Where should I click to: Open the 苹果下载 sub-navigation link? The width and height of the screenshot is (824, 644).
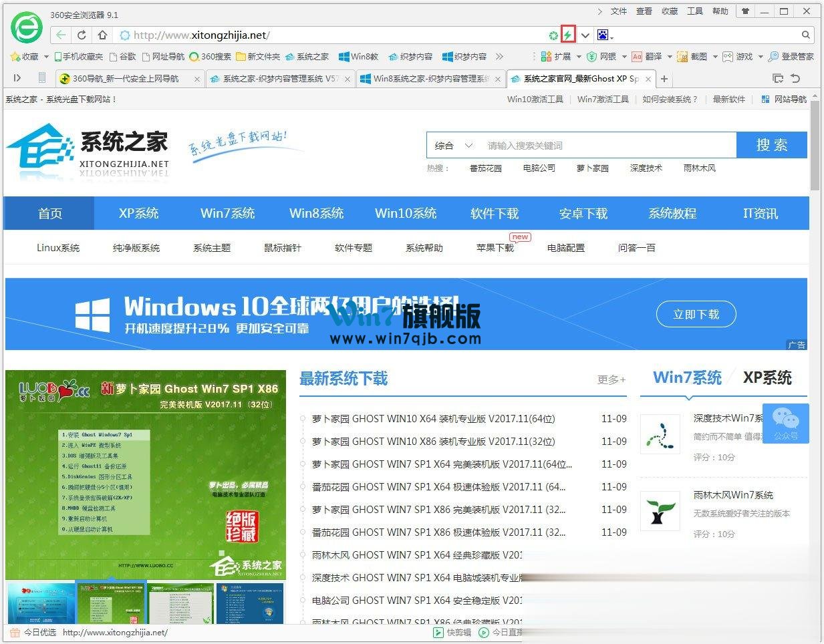click(x=495, y=248)
